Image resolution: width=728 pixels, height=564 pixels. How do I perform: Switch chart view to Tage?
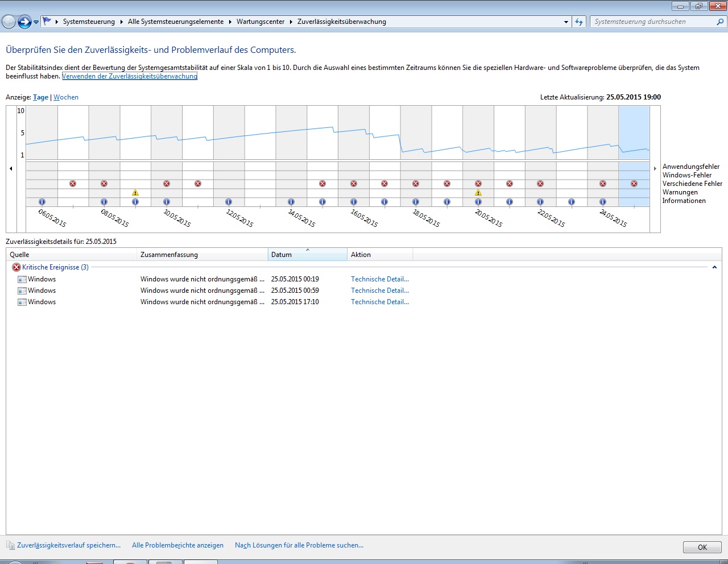point(40,97)
